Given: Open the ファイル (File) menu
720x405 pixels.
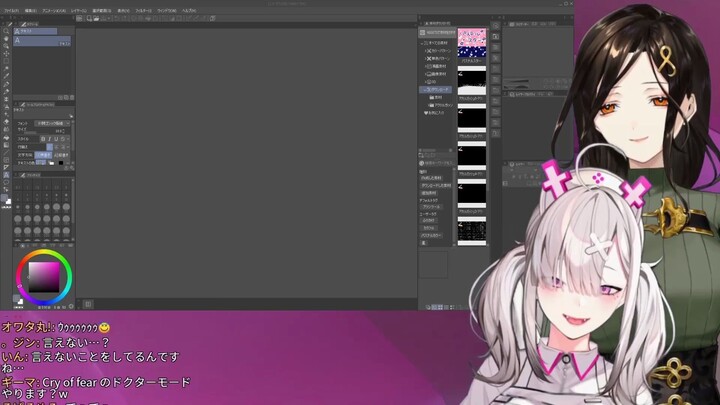Looking at the screenshot, I should (x=12, y=8).
